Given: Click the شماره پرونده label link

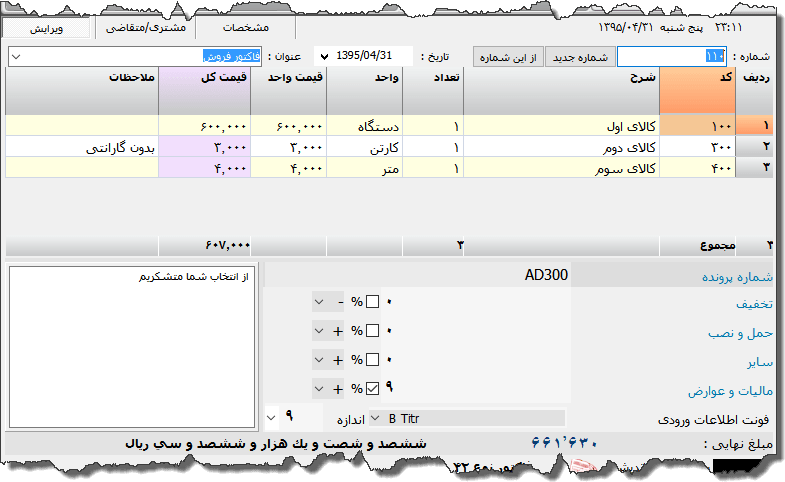Looking at the screenshot, I should pos(737,277).
